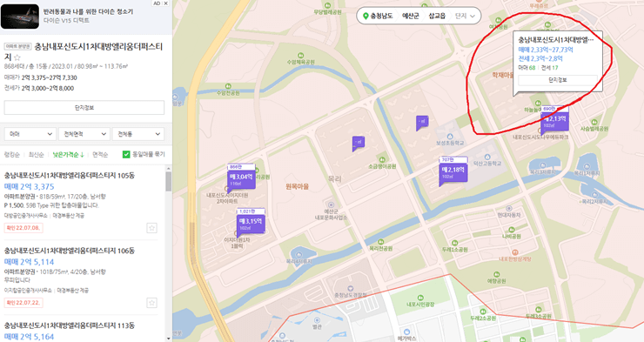This screenshot has height=342, width=644.
Task: Select 삽교읍 in the location breadcrumb
Action: [437, 16]
